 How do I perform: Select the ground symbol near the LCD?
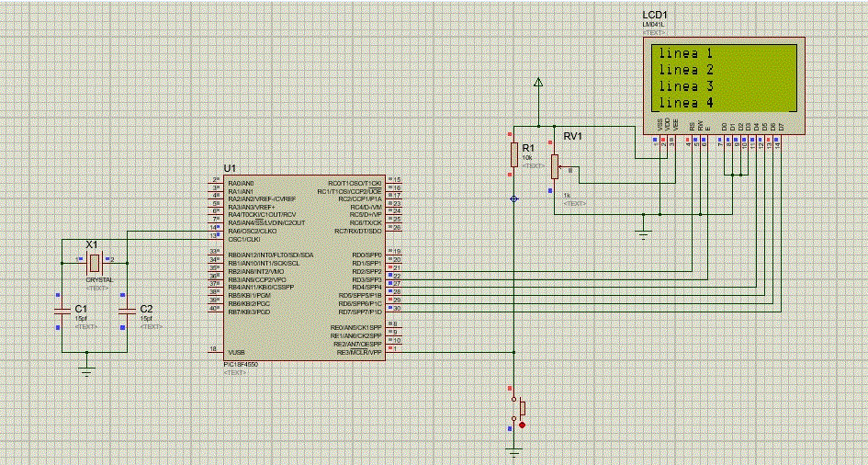point(643,235)
